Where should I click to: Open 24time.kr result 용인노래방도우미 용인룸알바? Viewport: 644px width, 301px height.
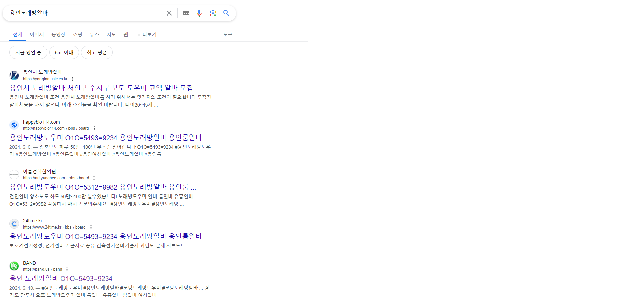pos(106,236)
